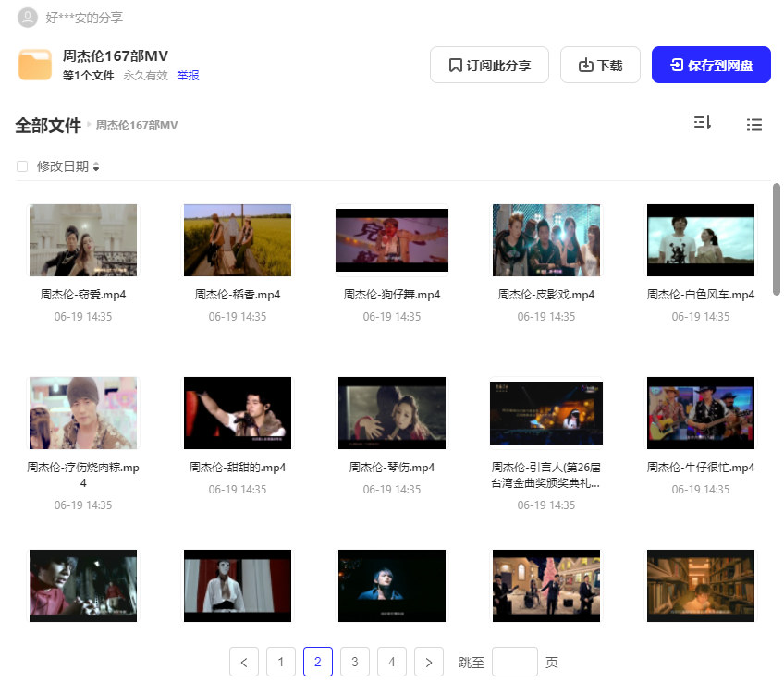This screenshot has height=682, width=784.
Task: Go to page 4
Action: click(392, 662)
